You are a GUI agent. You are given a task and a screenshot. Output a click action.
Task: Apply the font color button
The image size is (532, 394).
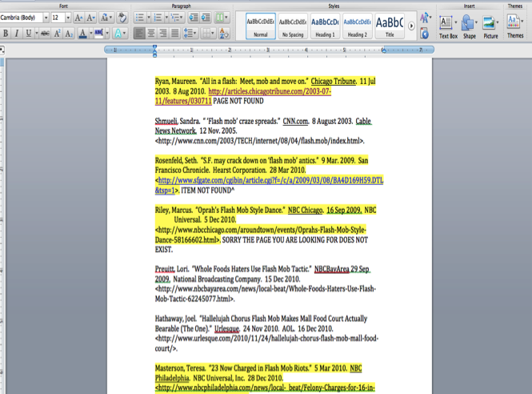point(82,34)
